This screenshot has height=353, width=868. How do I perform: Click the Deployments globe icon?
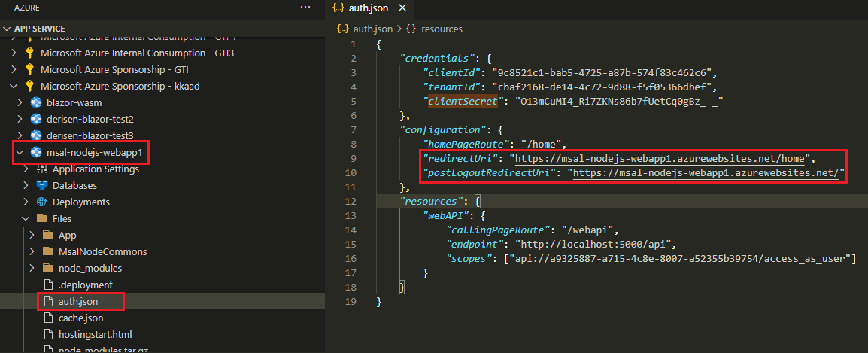point(42,202)
